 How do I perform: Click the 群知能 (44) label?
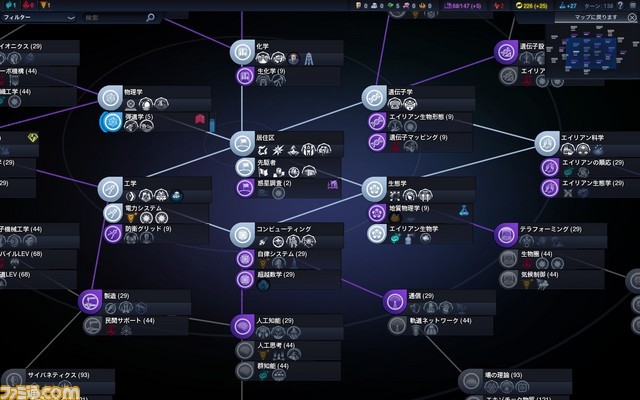pyautogui.click(x=272, y=366)
